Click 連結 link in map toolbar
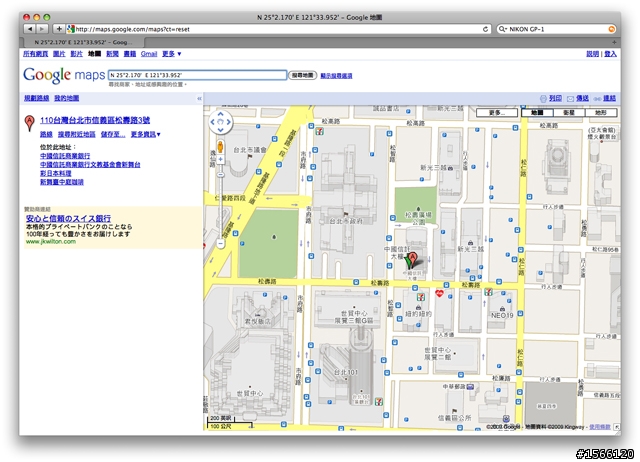The height and width of the screenshot is (462, 640). pyautogui.click(x=609, y=98)
